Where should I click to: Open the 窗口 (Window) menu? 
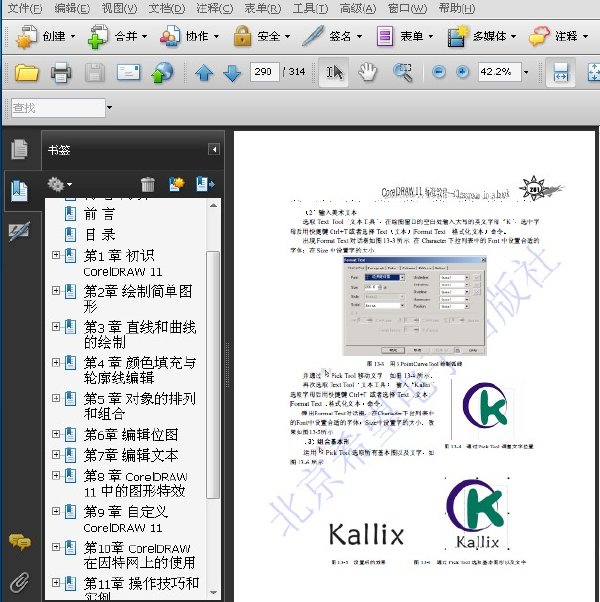coord(407,8)
